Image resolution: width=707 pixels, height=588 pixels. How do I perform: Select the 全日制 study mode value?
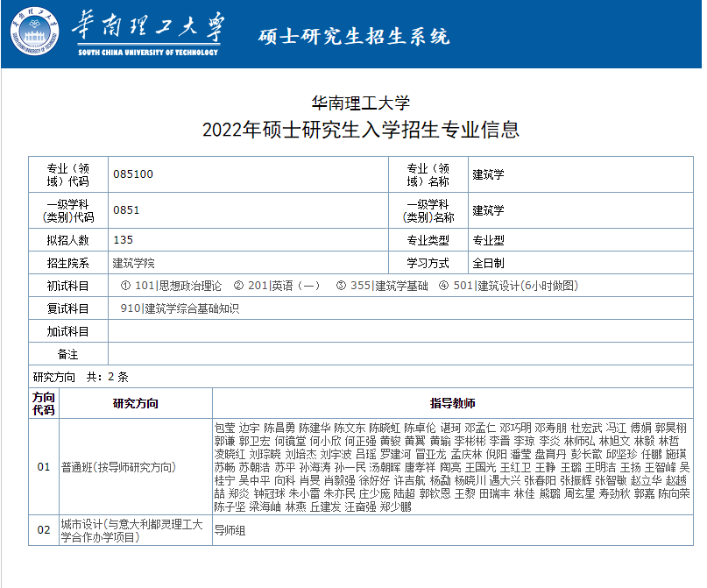click(488, 263)
